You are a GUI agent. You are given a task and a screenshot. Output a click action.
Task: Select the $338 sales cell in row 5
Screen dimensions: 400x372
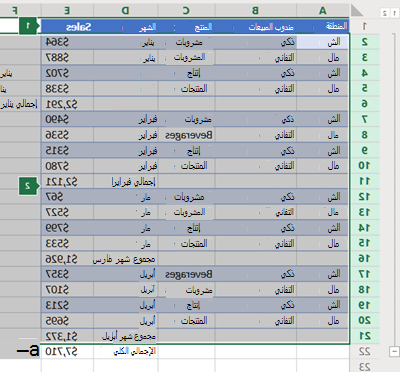point(68,88)
